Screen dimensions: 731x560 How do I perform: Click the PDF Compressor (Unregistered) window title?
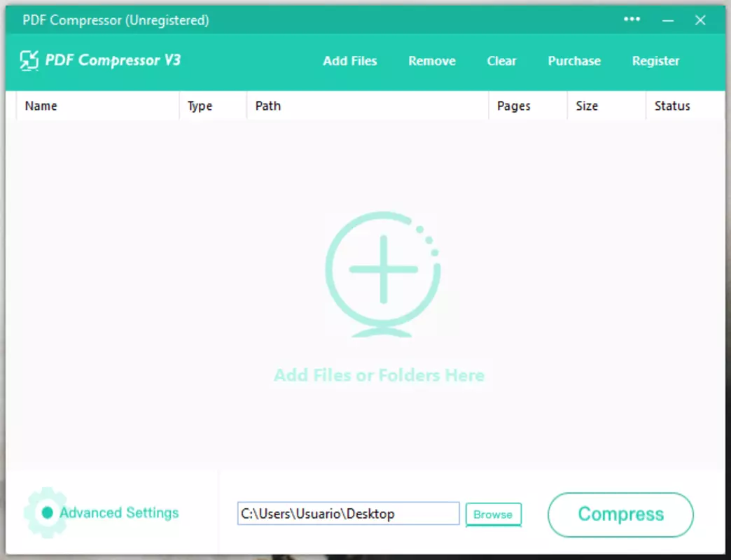tap(116, 20)
